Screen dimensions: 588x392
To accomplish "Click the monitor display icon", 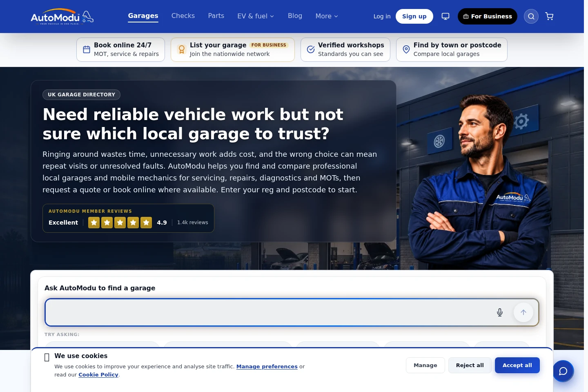I will pyautogui.click(x=445, y=16).
